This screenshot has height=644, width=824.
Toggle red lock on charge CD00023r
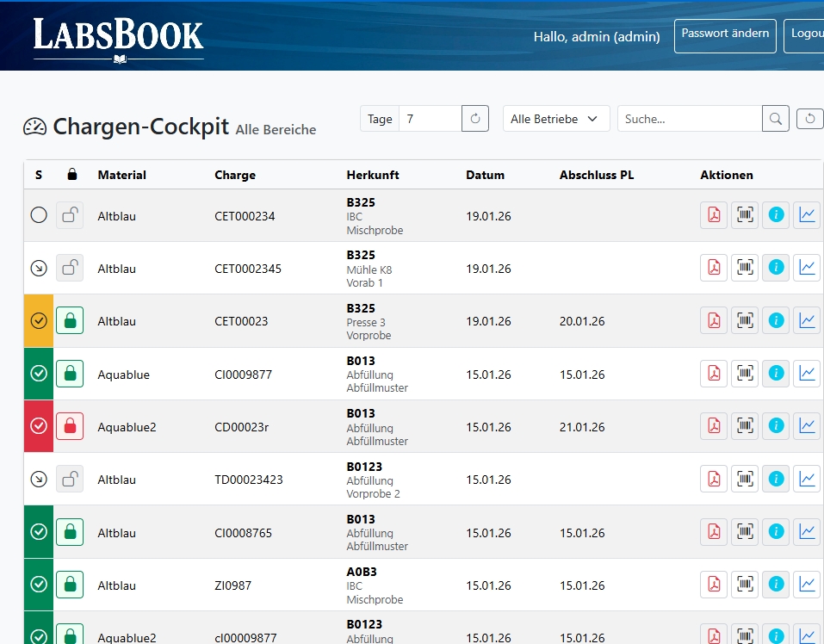point(70,426)
